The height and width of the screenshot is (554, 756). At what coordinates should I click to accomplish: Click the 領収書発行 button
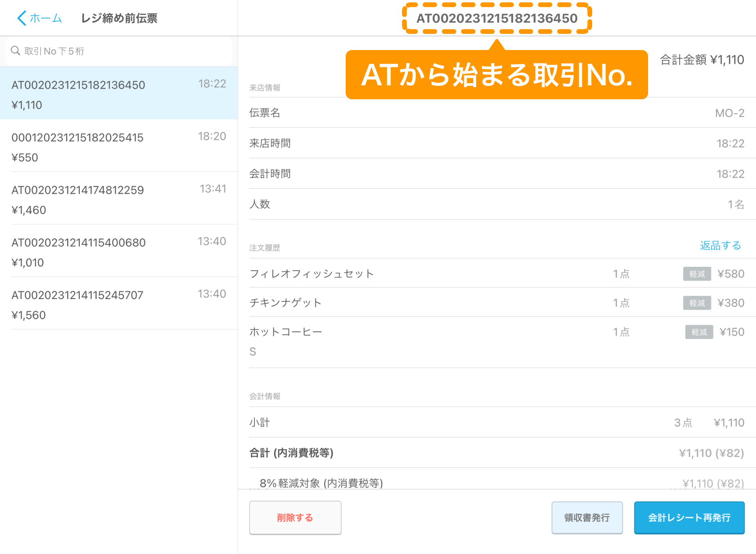(587, 518)
